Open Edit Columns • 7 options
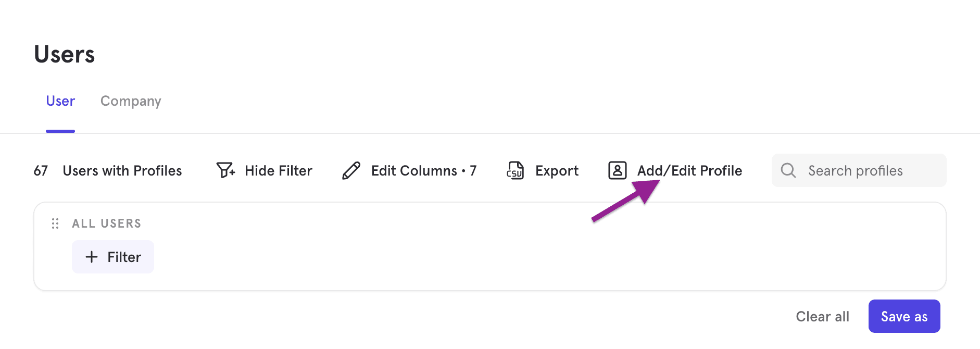 tap(423, 171)
